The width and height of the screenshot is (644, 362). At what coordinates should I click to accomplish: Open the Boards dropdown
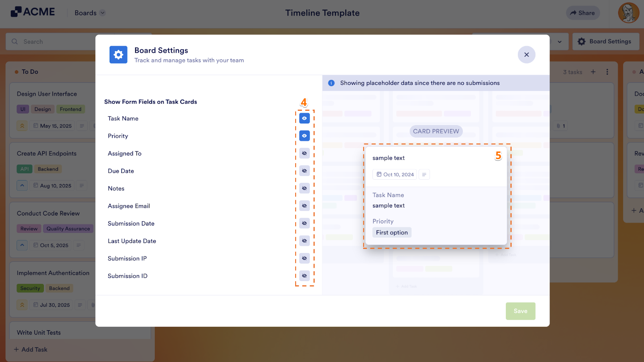[x=89, y=13]
